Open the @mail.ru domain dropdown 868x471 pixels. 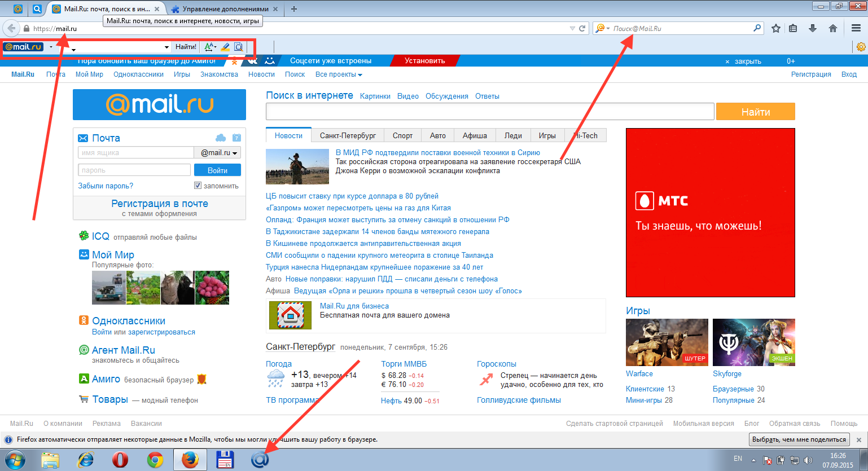(x=218, y=152)
